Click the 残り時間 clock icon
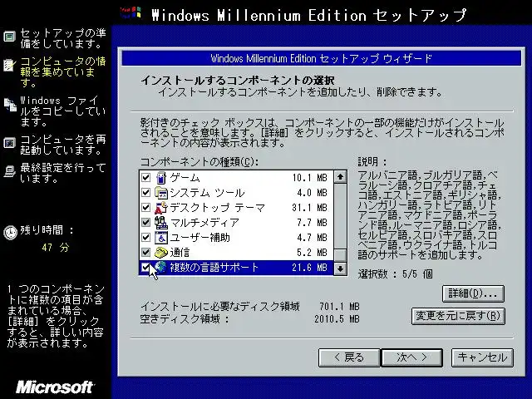The image size is (532, 399). (x=10, y=233)
